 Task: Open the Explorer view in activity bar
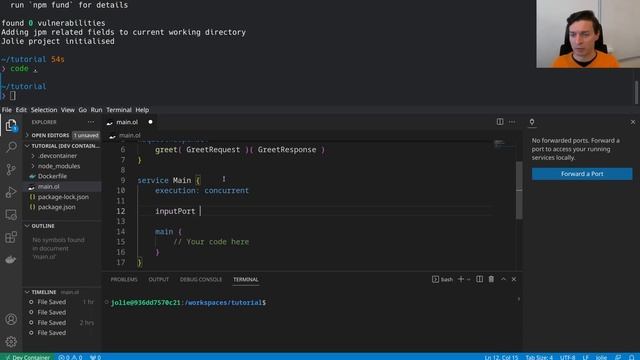(11, 125)
